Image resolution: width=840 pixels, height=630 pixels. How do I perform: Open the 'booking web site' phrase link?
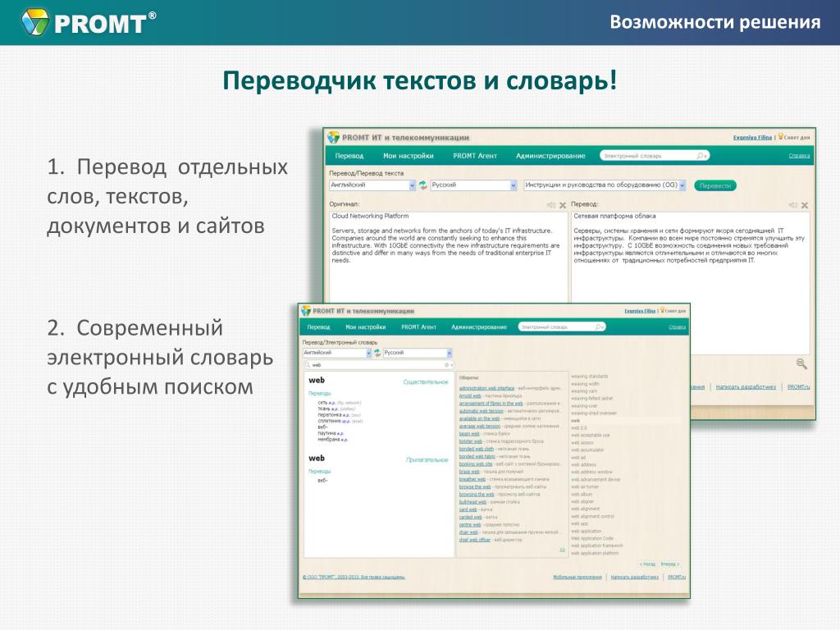(476, 464)
